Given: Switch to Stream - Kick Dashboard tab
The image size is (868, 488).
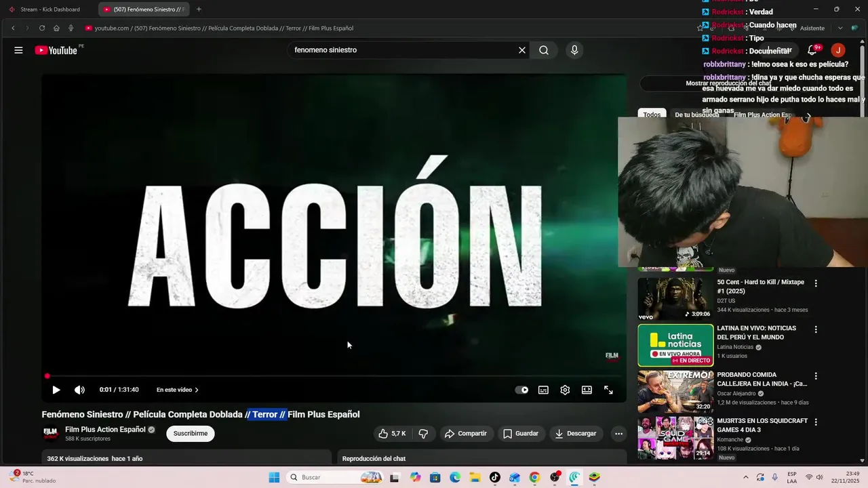Looking at the screenshot, I should [49, 9].
